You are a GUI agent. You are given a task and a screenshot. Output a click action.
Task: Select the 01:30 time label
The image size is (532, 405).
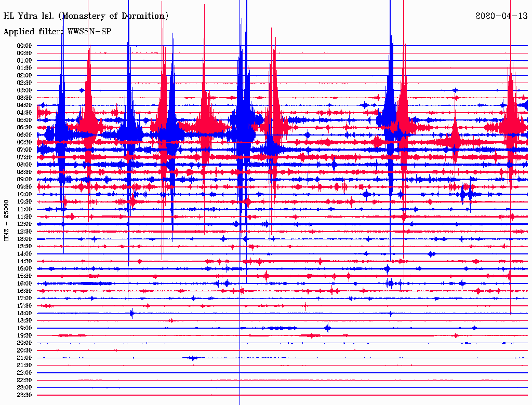point(24,68)
